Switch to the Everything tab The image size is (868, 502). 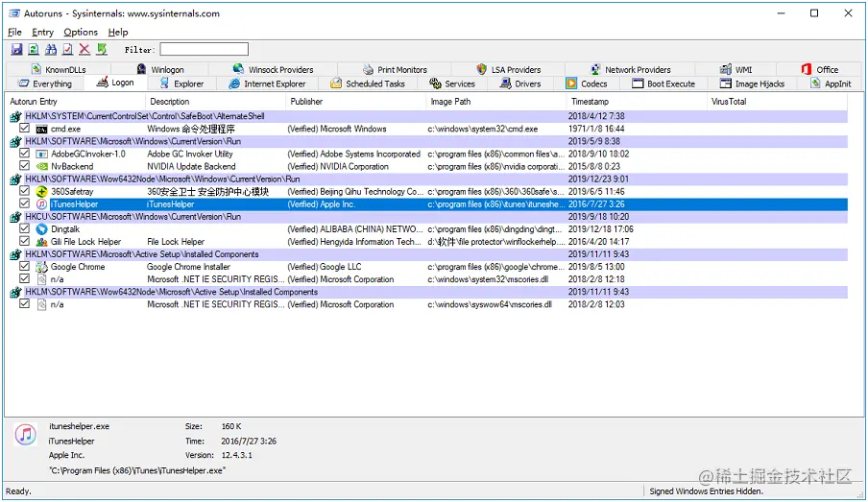coord(45,84)
